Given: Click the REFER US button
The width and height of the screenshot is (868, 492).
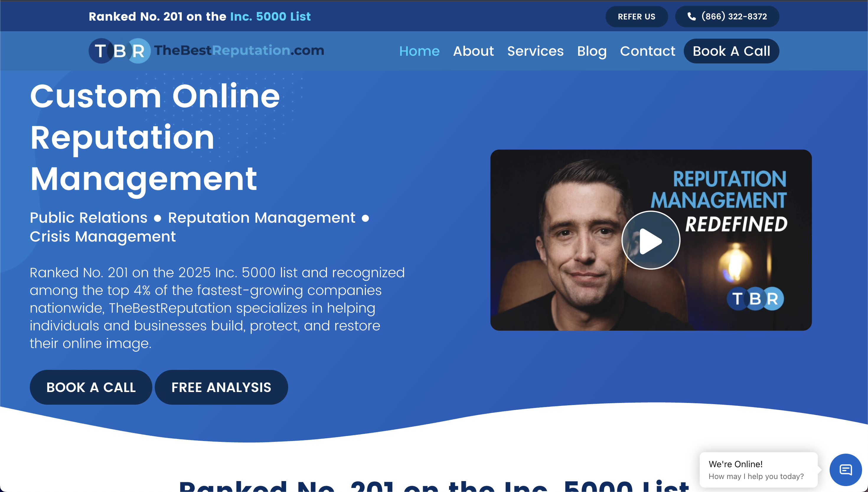Looking at the screenshot, I should (636, 17).
